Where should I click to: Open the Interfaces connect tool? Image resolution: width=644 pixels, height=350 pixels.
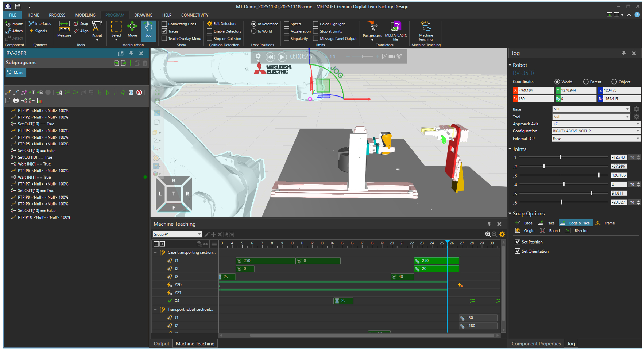[40, 24]
